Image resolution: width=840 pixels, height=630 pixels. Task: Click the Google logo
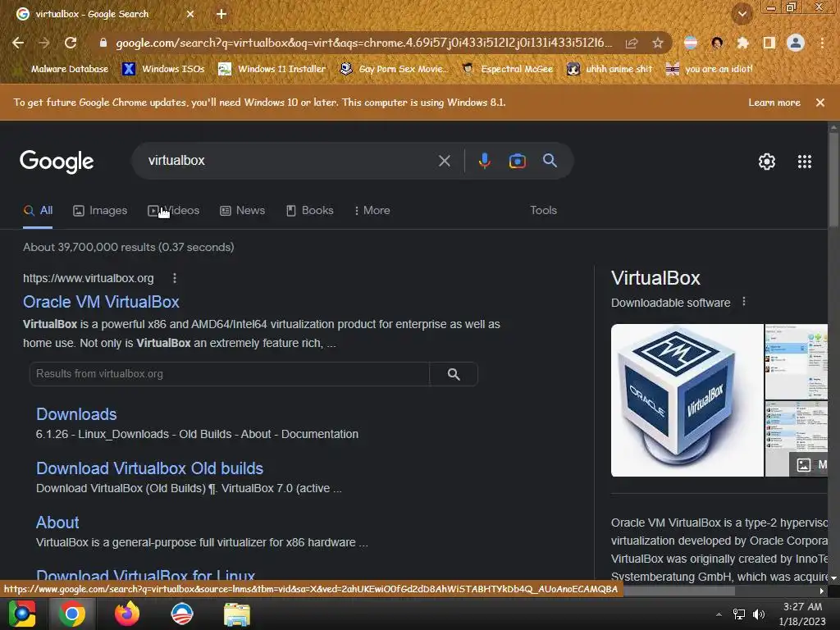click(x=57, y=162)
